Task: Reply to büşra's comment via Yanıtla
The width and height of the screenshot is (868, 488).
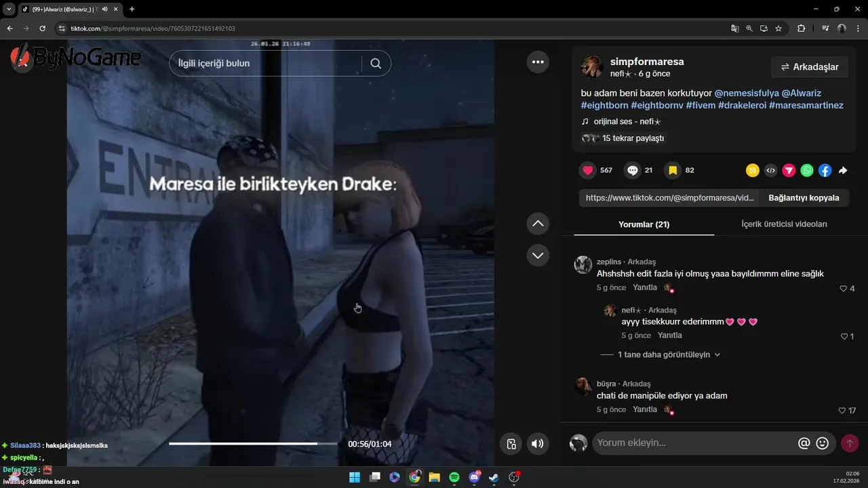Action: (x=645, y=409)
